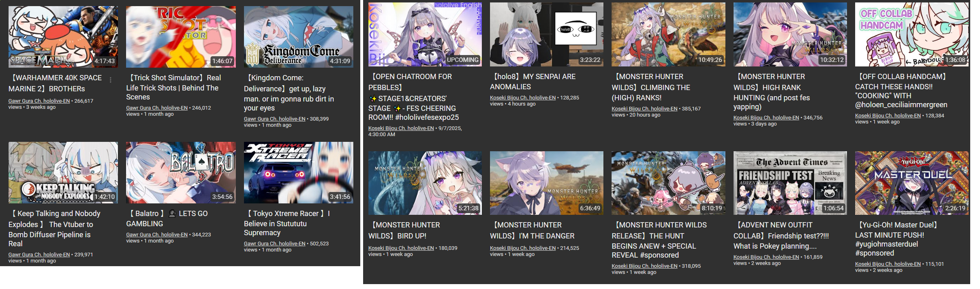The width and height of the screenshot is (980, 289).
Task: Open the Yu-Gi-Oh Master Duel thumbnail
Action: click(912, 183)
